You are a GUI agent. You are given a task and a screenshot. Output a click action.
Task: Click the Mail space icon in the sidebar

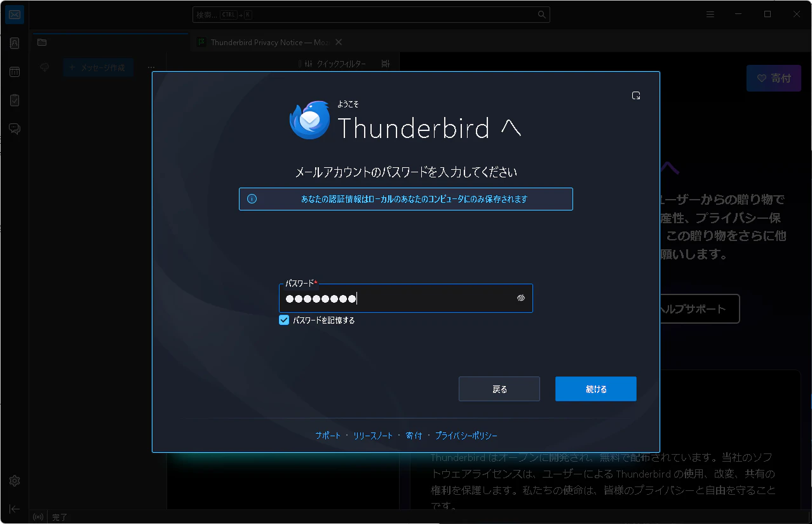pyautogui.click(x=15, y=15)
